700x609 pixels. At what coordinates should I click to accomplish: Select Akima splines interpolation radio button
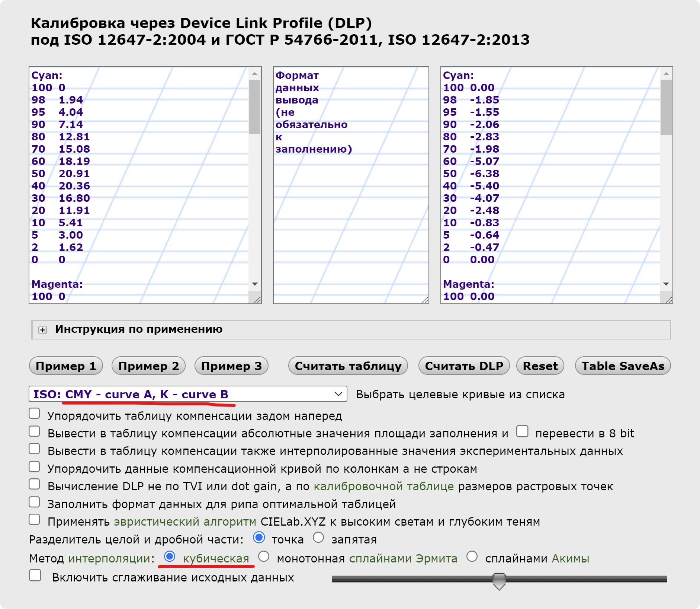tap(472, 557)
